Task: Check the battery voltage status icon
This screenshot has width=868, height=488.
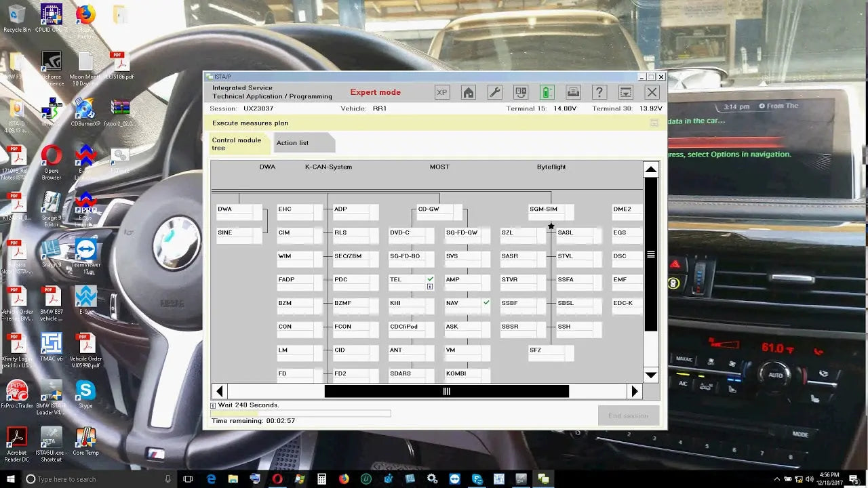Action: (x=547, y=91)
